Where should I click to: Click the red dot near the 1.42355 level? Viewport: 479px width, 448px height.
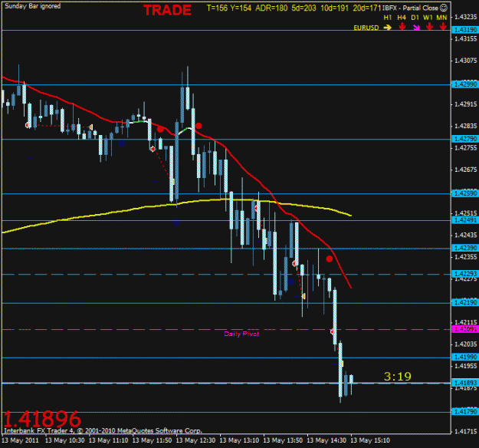[329, 259]
